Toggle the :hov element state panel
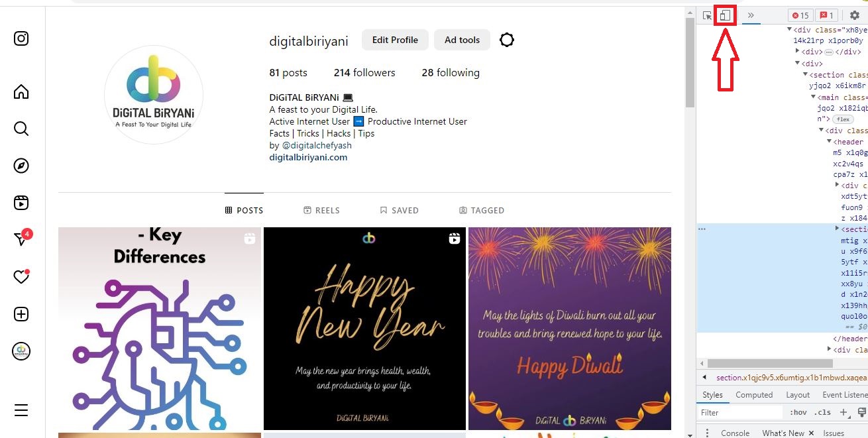Screen dimensions: 868x438 (x=798, y=412)
